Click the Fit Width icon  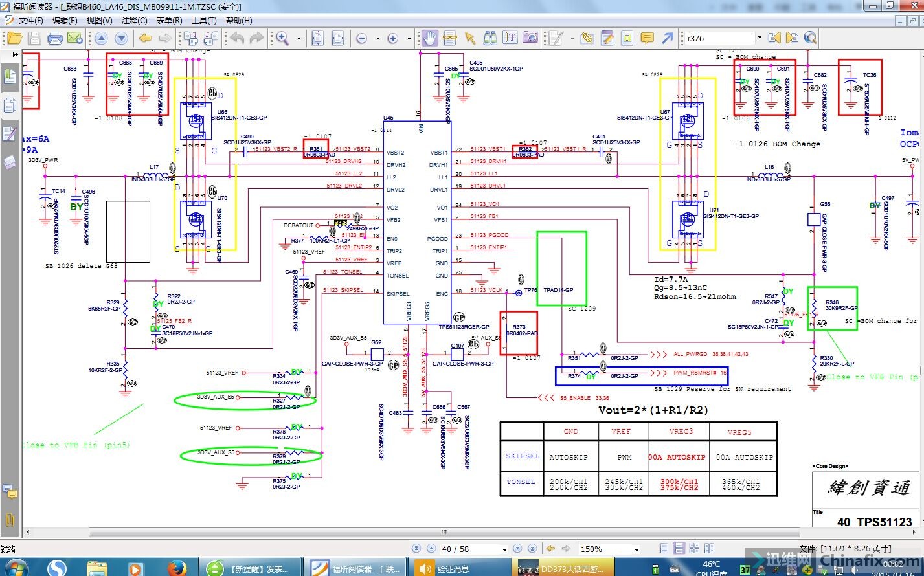337,39
